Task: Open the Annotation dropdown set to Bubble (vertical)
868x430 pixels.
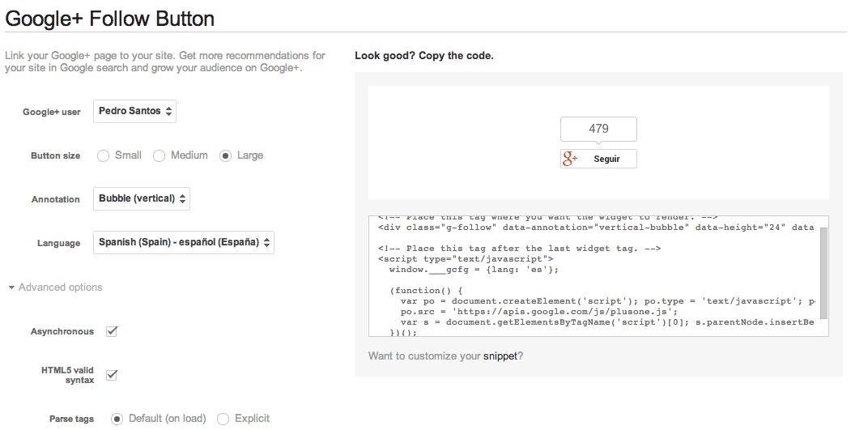Action: [x=142, y=198]
